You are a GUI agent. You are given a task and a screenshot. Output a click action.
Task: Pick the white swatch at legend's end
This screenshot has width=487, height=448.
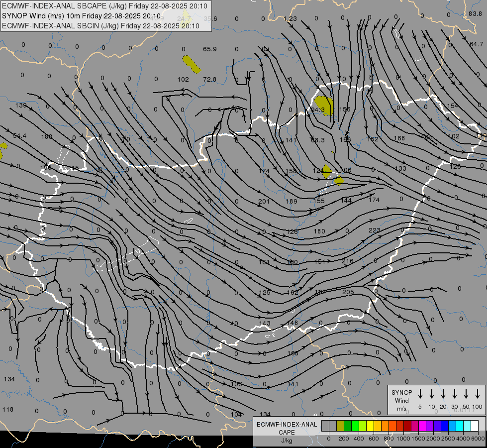(x=475, y=426)
